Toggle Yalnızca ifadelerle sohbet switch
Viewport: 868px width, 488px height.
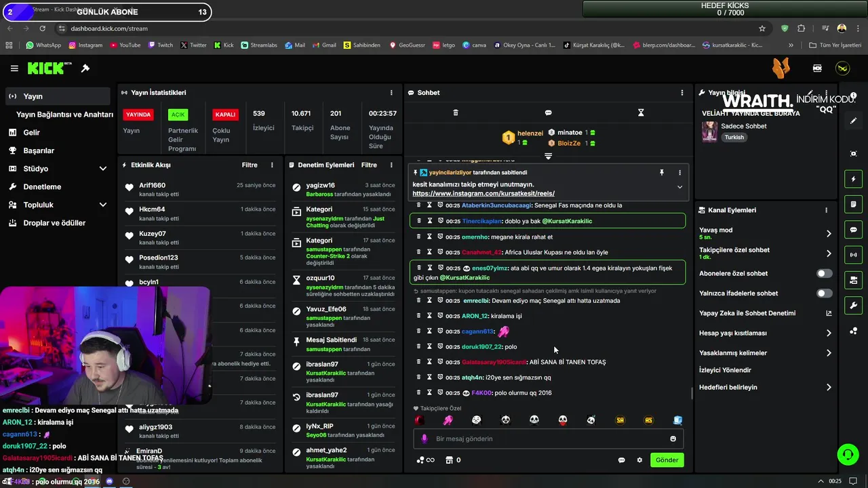[x=824, y=293]
